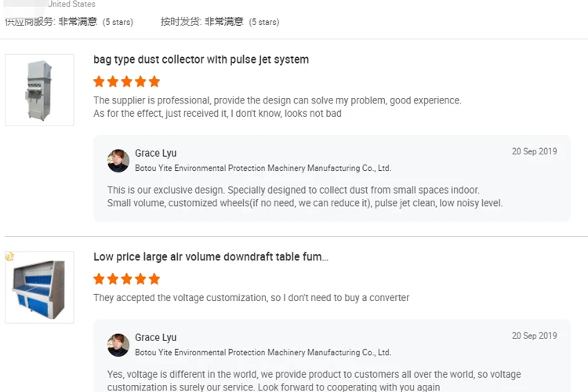Click last star of downdraft table review rating
588x392 pixels.
pos(154,279)
